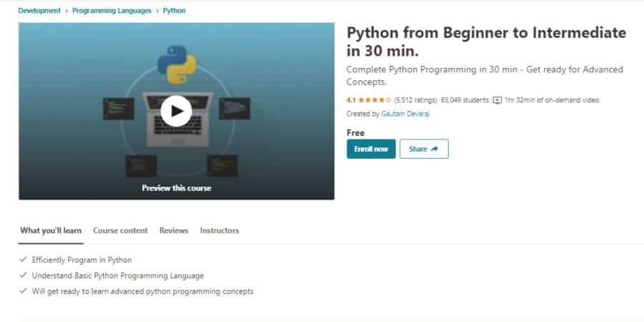Click the 1hr 32min of on-demand video text

click(x=552, y=99)
